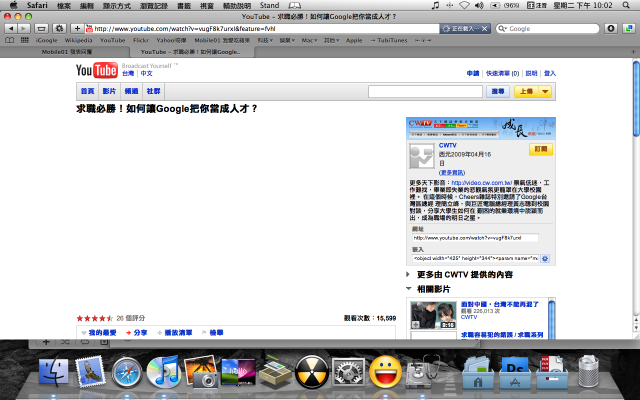Click the video URL text field
This screenshot has width=640, height=400.
(x=475, y=238)
